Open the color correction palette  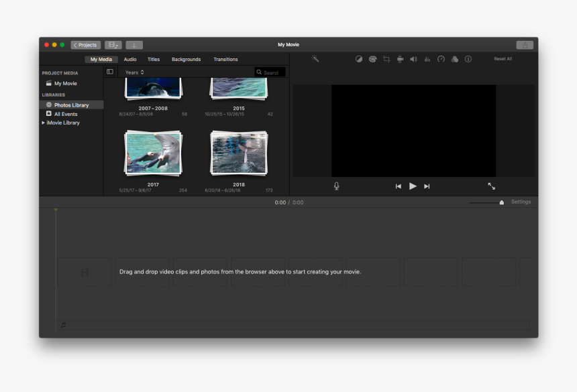coord(373,59)
